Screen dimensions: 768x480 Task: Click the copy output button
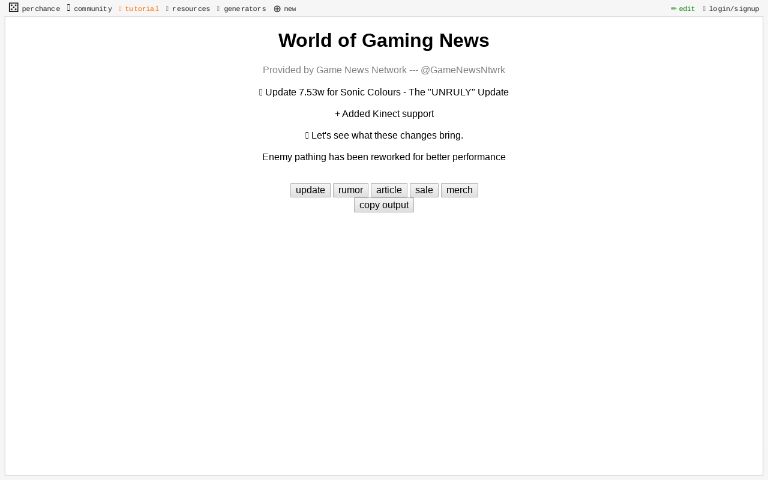click(x=384, y=205)
